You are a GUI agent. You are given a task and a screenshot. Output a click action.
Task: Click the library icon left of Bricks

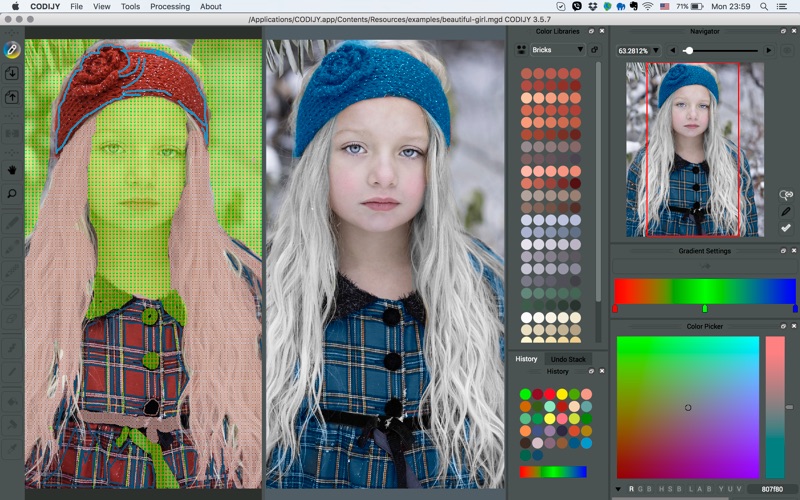point(522,49)
